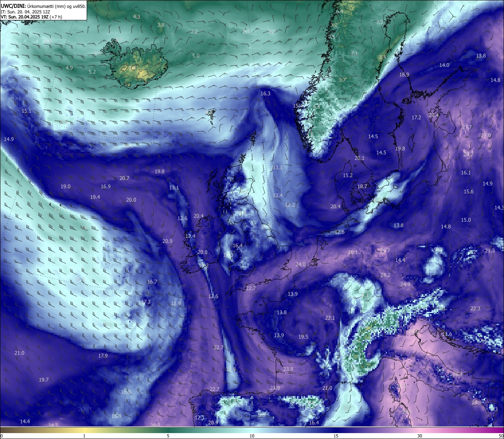Click the 22.3 value in the southeast

click(x=475, y=309)
